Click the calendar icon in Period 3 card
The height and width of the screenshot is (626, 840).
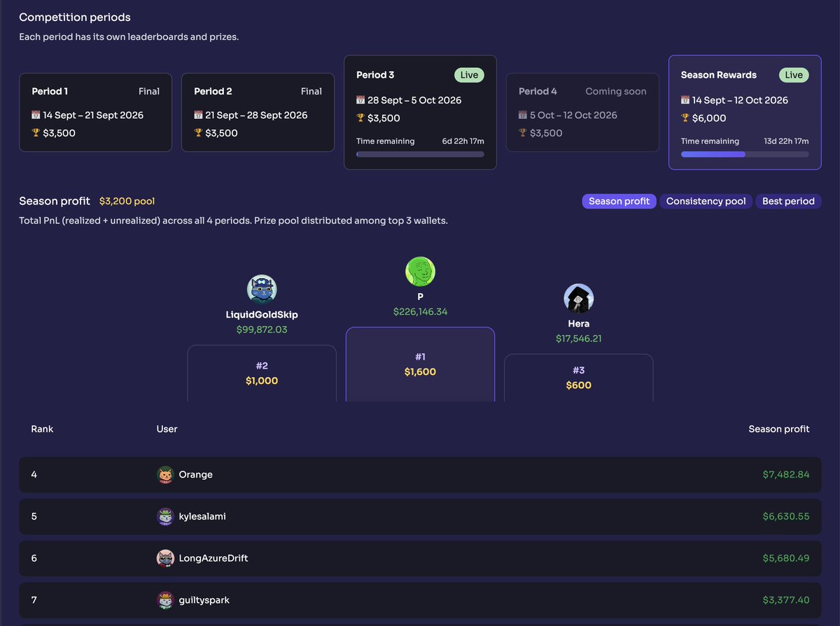[361, 100]
